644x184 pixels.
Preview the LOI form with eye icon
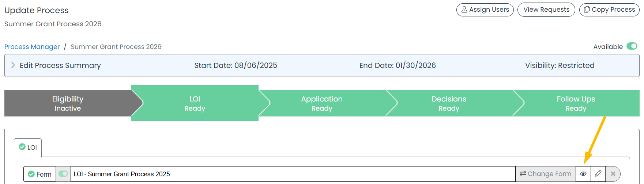pyautogui.click(x=583, y=174)
